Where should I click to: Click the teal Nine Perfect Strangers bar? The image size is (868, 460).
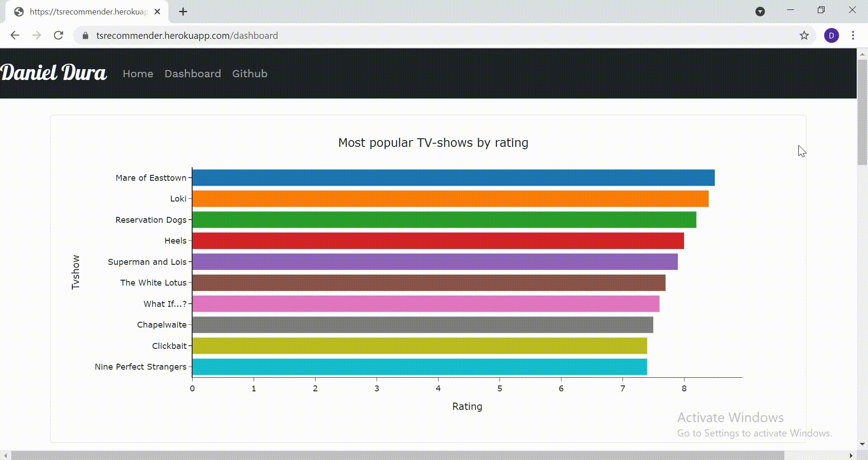420,367
